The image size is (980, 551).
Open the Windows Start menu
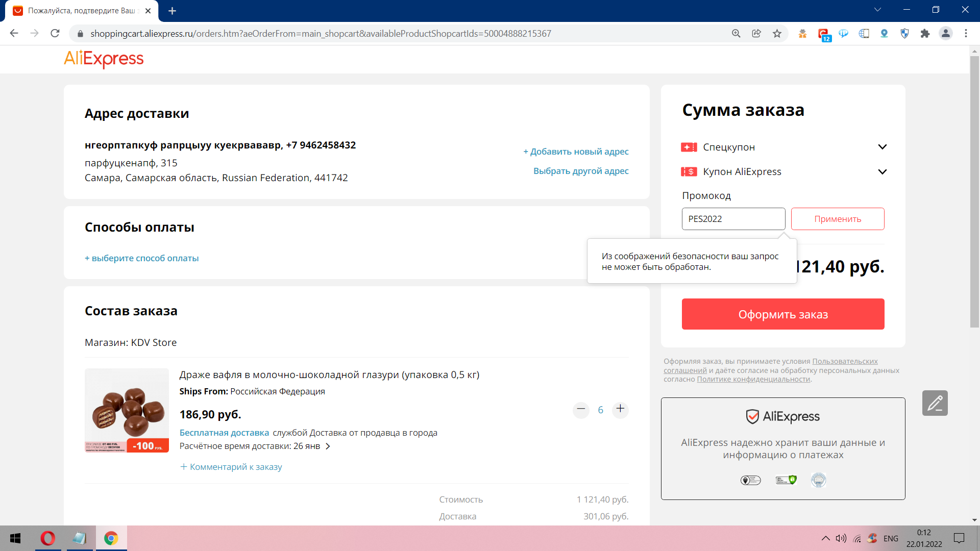point(15,538)
